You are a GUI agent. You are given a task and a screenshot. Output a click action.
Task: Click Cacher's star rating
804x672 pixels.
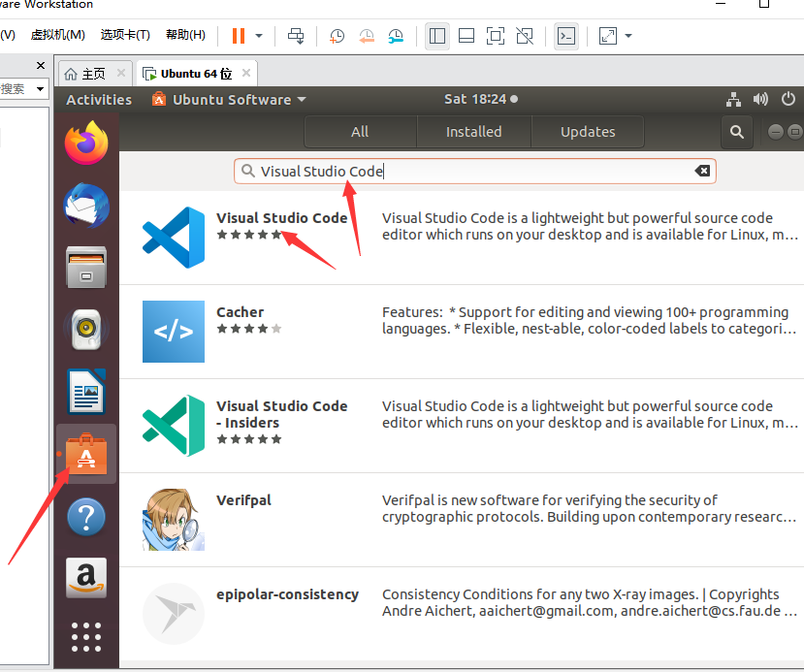point(249,329)
